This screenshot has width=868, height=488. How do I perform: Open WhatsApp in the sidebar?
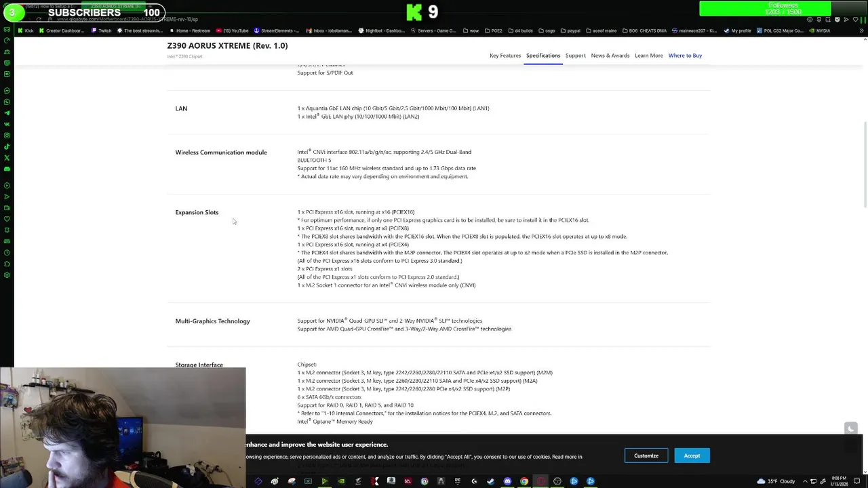click(x=7, y=102)
